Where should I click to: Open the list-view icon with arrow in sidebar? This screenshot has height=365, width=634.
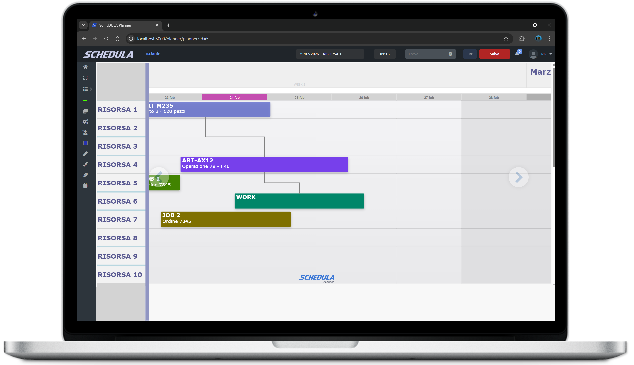[x=87, y=89]
